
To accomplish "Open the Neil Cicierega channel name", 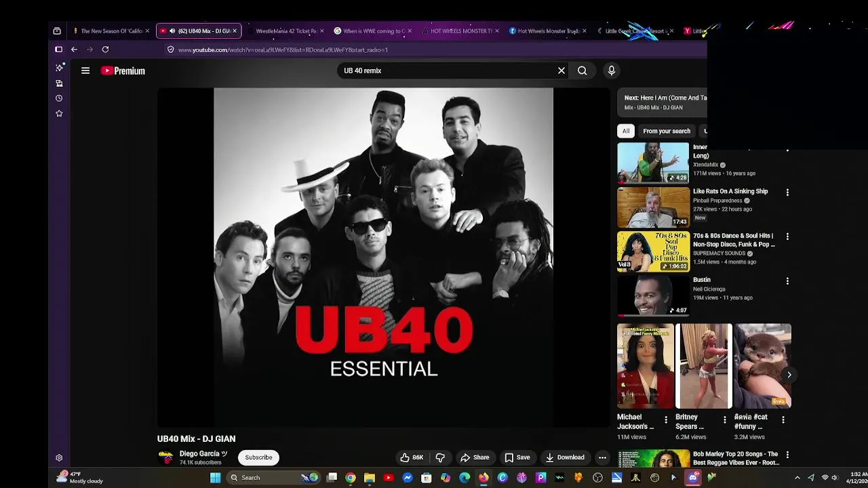I will (709, 289).
